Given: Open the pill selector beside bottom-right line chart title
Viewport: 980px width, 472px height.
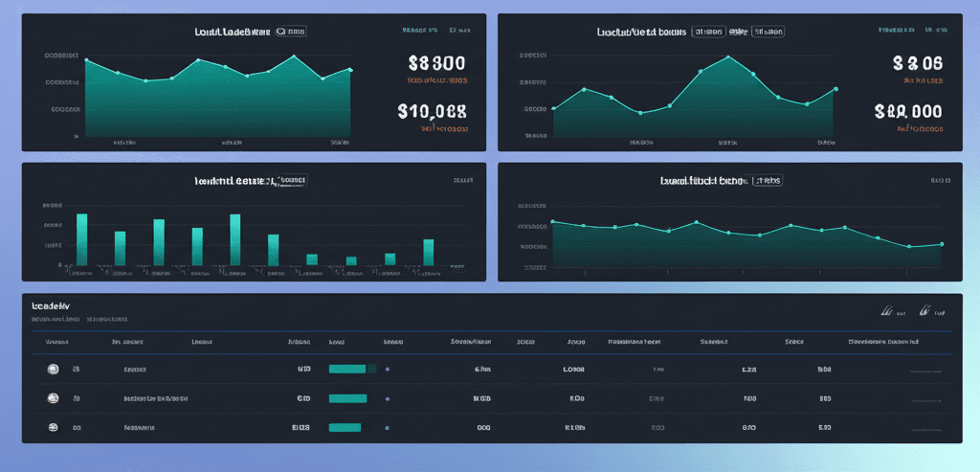Looking at the screenshot, I should click(x=768, y=179).
